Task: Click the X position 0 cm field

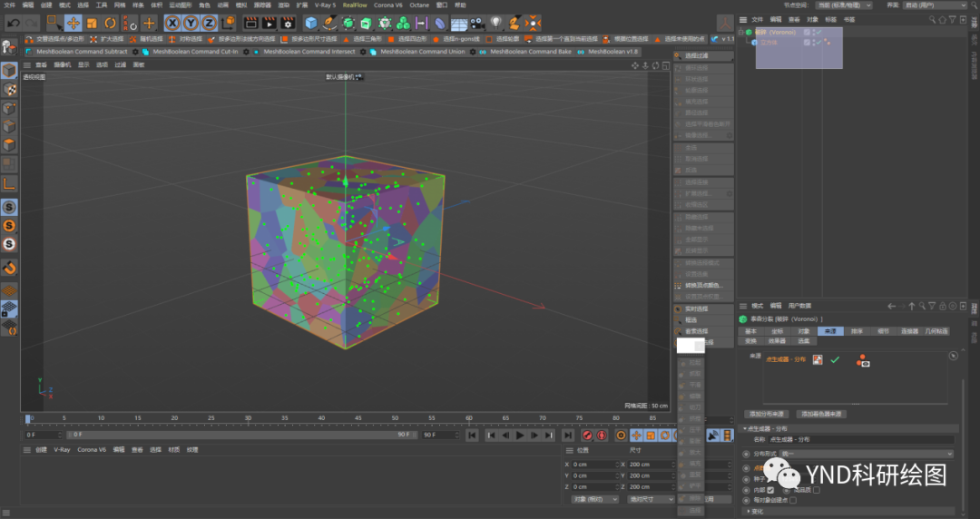Action: pos(595,465)
